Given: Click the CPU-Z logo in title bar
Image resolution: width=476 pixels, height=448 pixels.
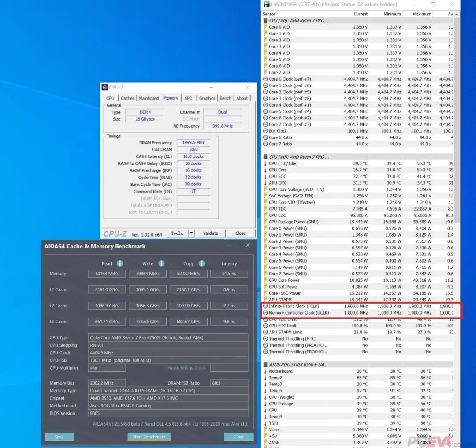Looking at the screenshot, I should point(105,87).
